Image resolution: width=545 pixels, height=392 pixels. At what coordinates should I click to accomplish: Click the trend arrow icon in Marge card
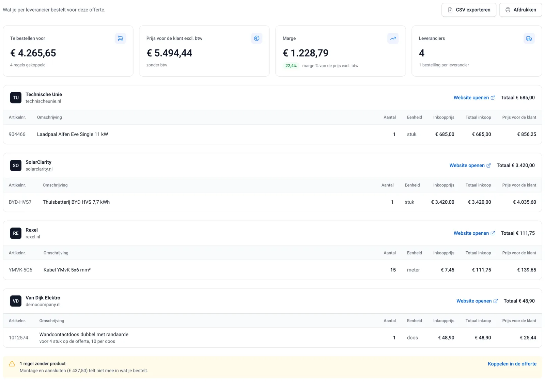click(393, 38)
